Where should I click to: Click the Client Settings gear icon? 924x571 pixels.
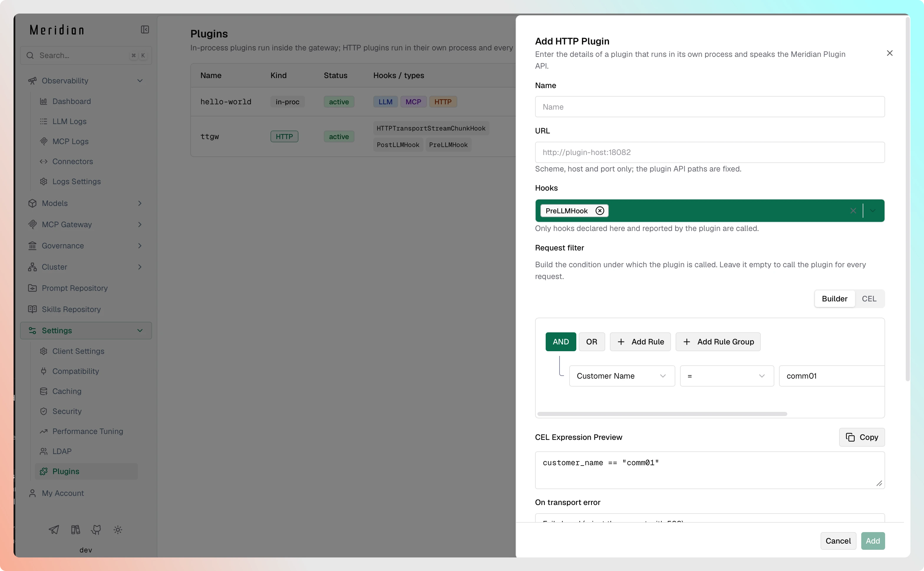pyautogui.click(x=43, y=351)
